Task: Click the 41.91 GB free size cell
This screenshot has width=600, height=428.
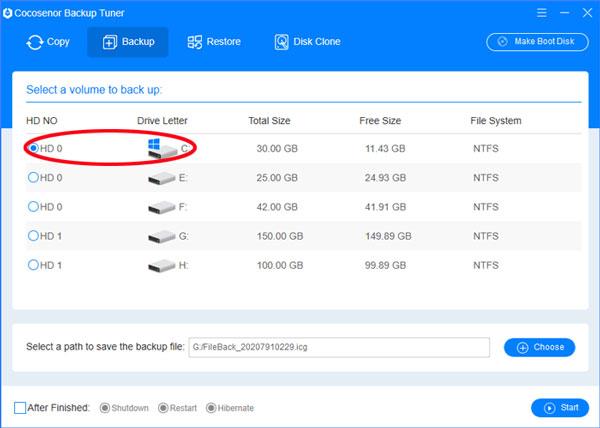Action: coord(385,207)
